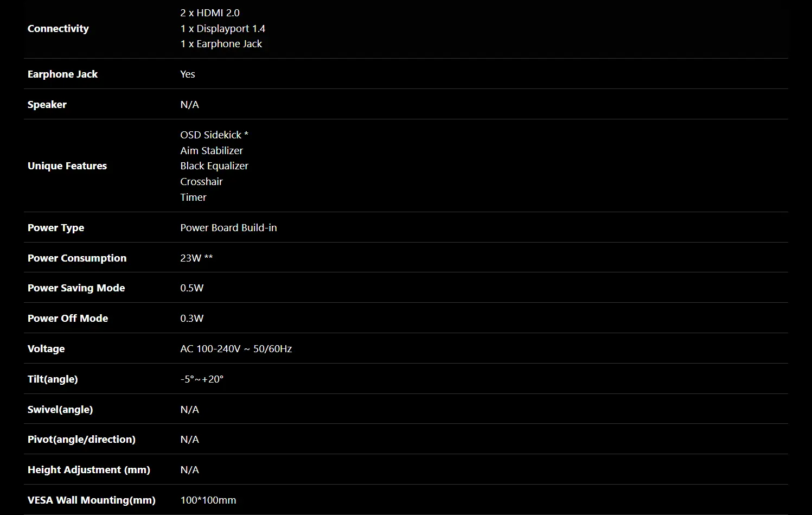Click the Speaker spec label
This screenshot has height=515, width=812.
pyautogui.click(x=47, y=105)
